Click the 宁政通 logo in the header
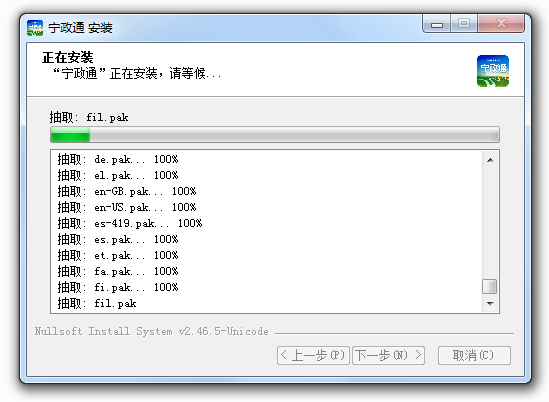This screenshot has height=402, width=549. (493, 71)
